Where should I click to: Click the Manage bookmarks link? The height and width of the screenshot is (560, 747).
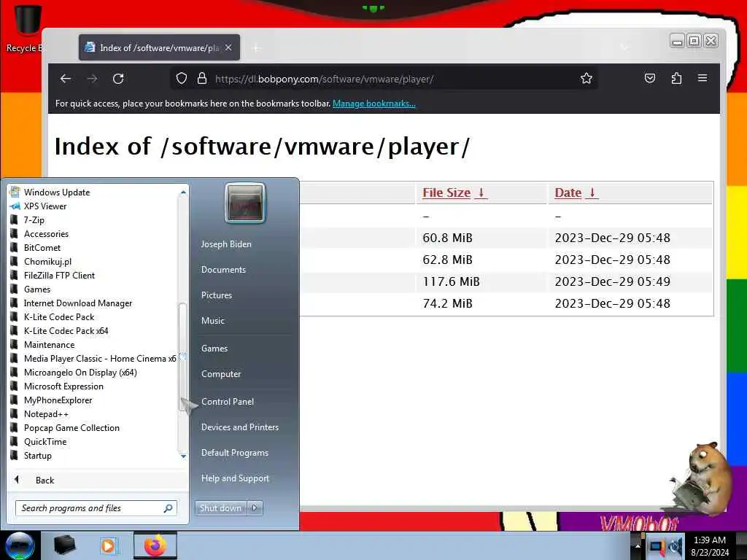tap(374, 104)
